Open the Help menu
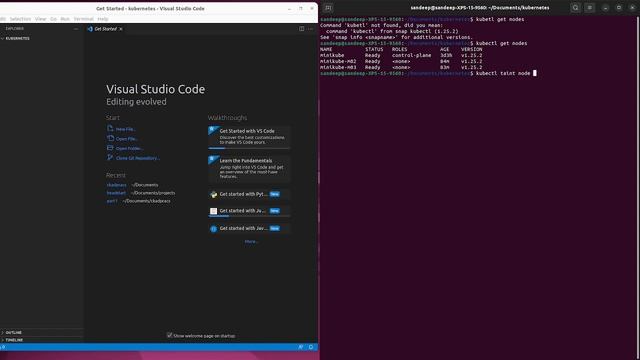This screenshot has height=360, width=640. pos(103,19)
